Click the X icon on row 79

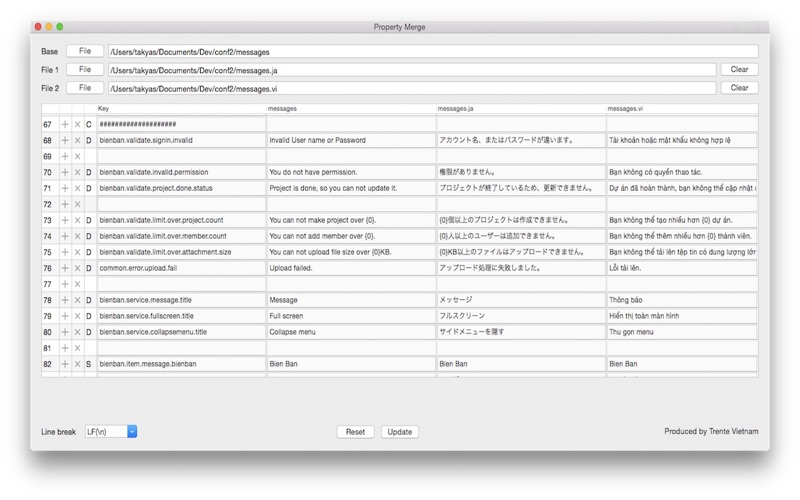(x=78, y=316)
